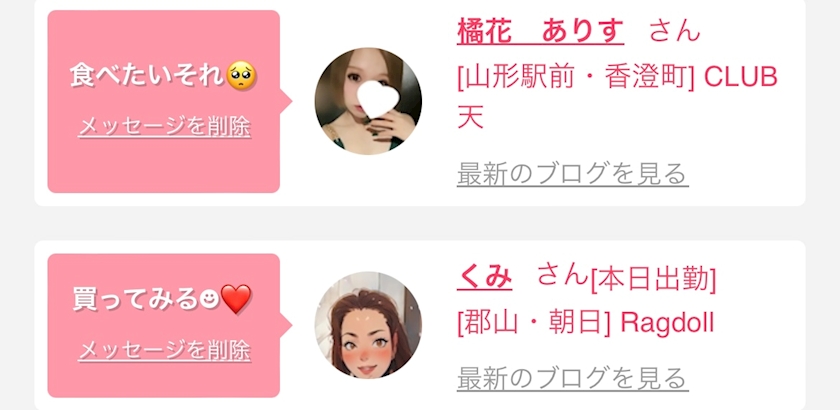Click the [本日出勤] status label
The image size is (840, 410).
pyautogui.click(x=653, y=280)
